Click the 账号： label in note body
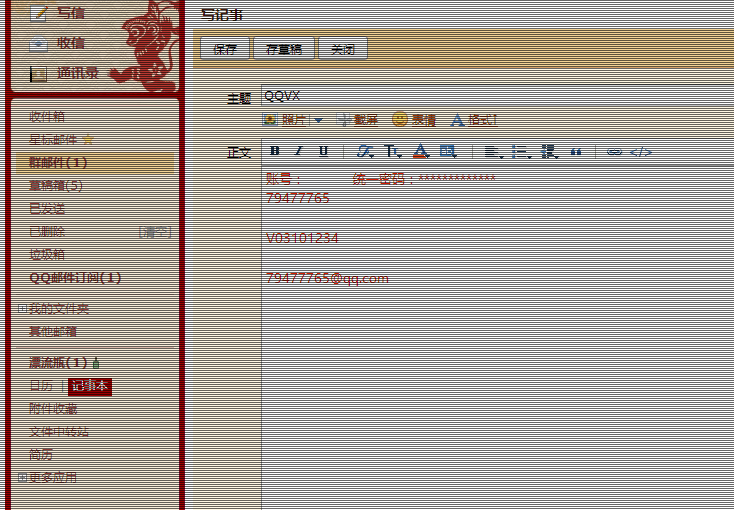The width and height of the screenshot is (734, 510). coord(283,178)
